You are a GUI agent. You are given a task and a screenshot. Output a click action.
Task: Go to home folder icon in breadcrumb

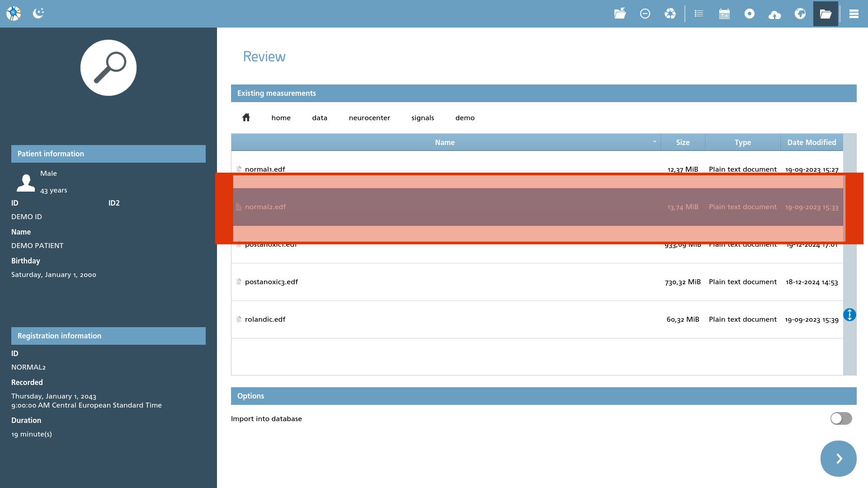pos(246,117)
